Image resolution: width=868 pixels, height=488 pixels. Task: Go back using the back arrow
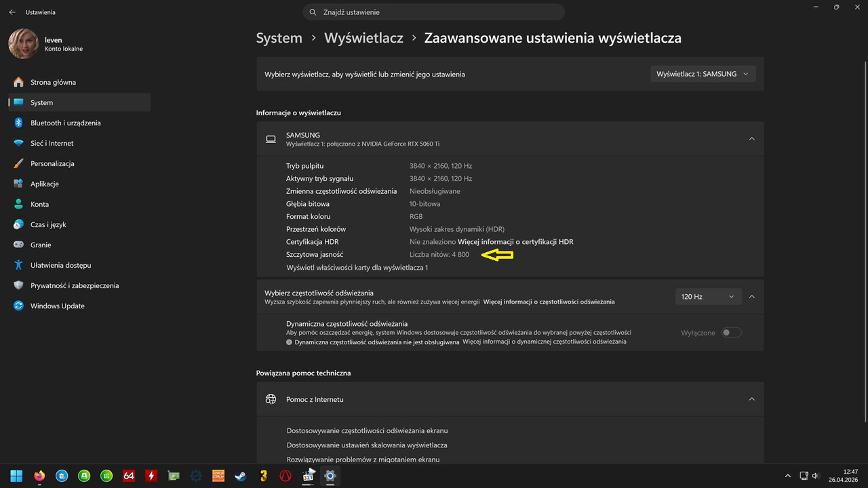(12, 12)
